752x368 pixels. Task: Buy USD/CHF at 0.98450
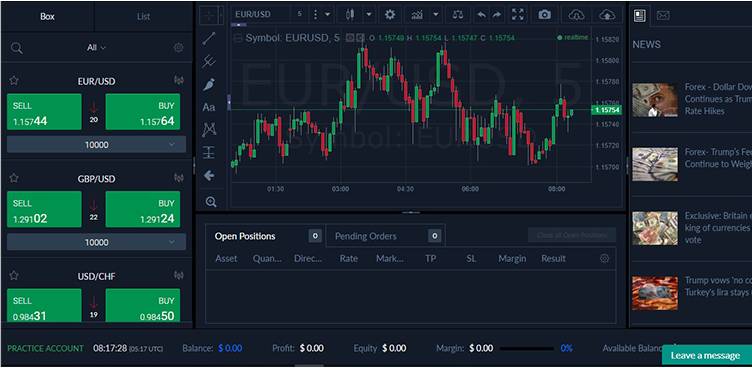(143, 305)
